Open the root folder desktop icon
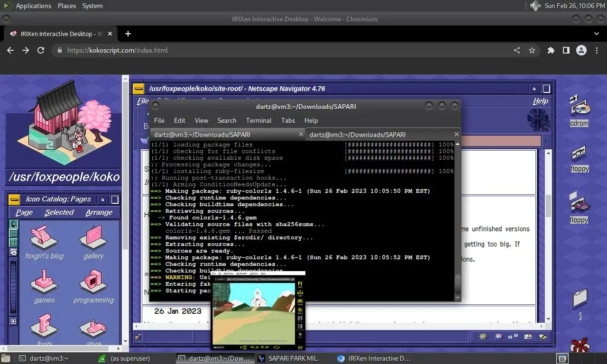This screenshot has width=607, height=364. coord(579,298)
